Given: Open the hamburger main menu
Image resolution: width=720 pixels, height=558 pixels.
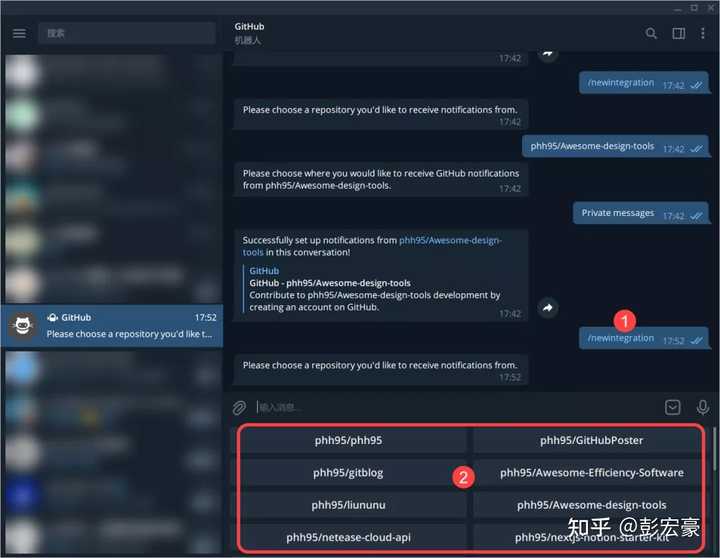Looking at the screenshot, I should pos(19,33).
